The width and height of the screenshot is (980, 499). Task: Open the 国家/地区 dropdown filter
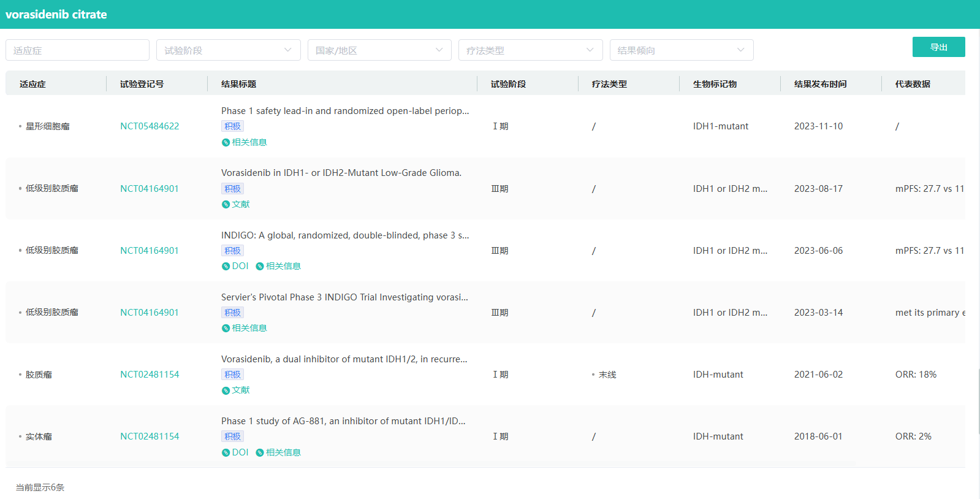click(379, 50)
